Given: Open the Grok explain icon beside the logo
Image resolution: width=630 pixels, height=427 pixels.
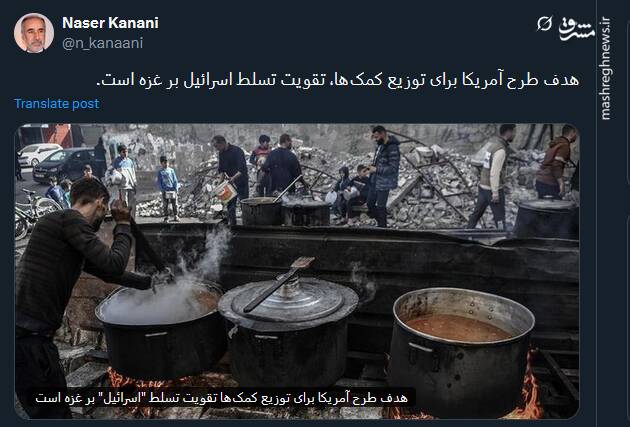Looking at the screenshot, I should (x=544, y=24).
